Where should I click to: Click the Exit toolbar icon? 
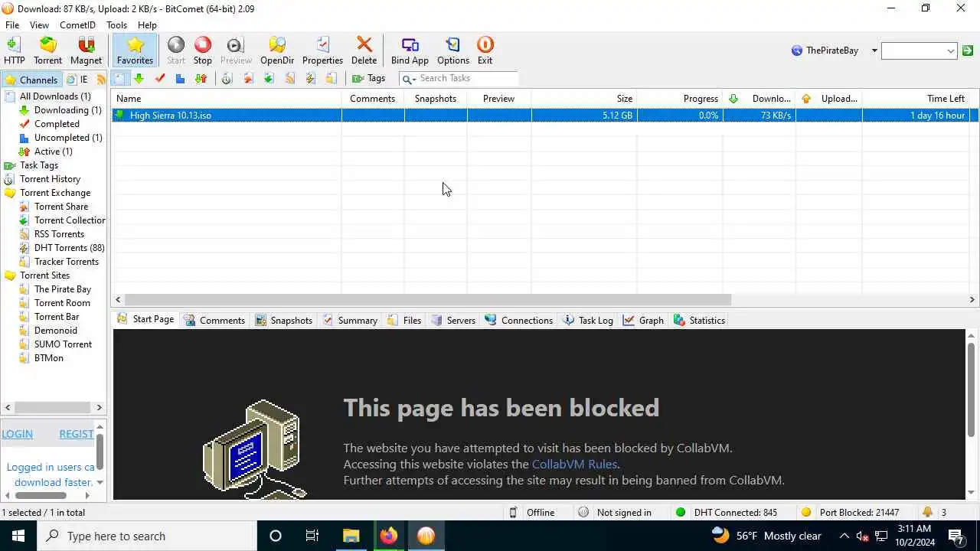point(485,51)
